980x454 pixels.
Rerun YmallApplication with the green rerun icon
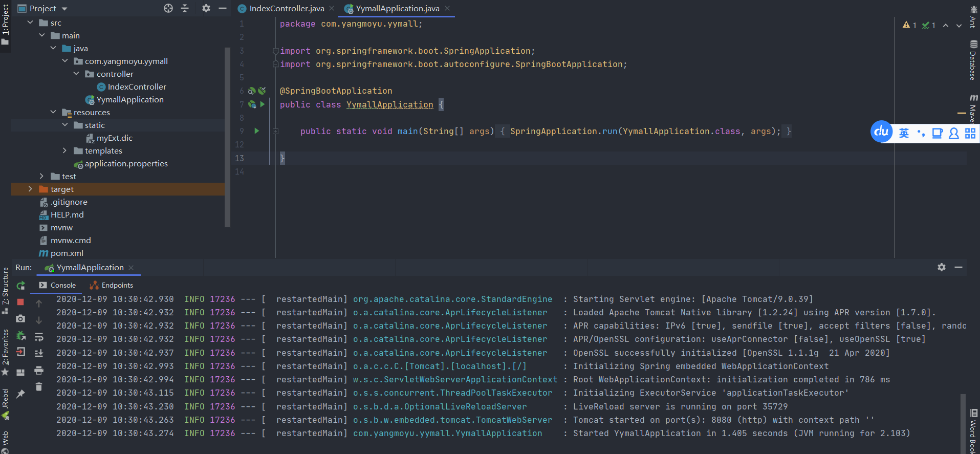pos(20,286)
